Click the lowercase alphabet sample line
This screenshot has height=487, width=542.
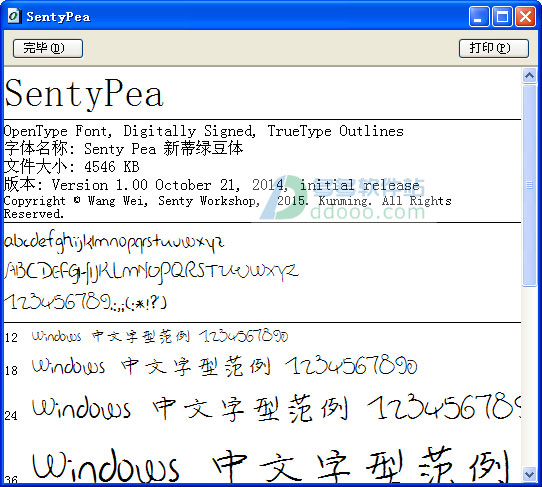click(x=114, y=242)
